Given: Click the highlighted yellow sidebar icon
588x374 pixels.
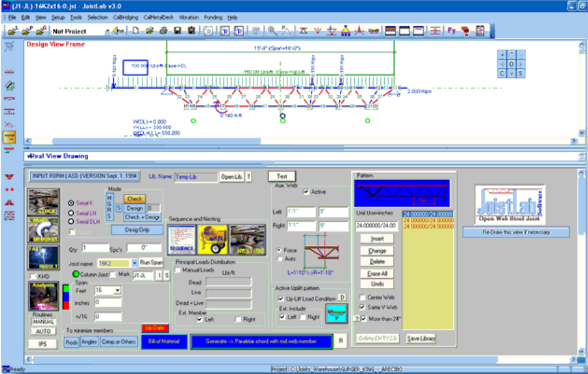Looking at the screenshot, I should pyautogui.click(x=9, y=137).
